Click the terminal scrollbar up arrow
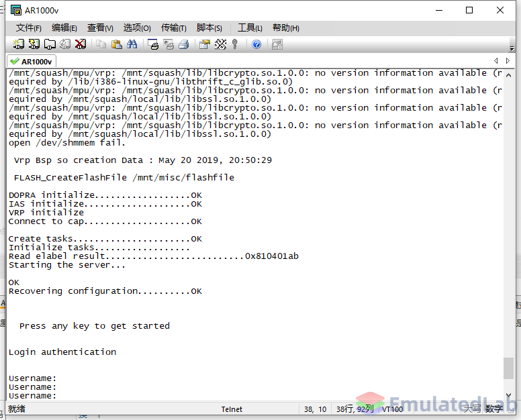This screenshot has width=521, height=420. pyautogui.click(x=508, y=75)
